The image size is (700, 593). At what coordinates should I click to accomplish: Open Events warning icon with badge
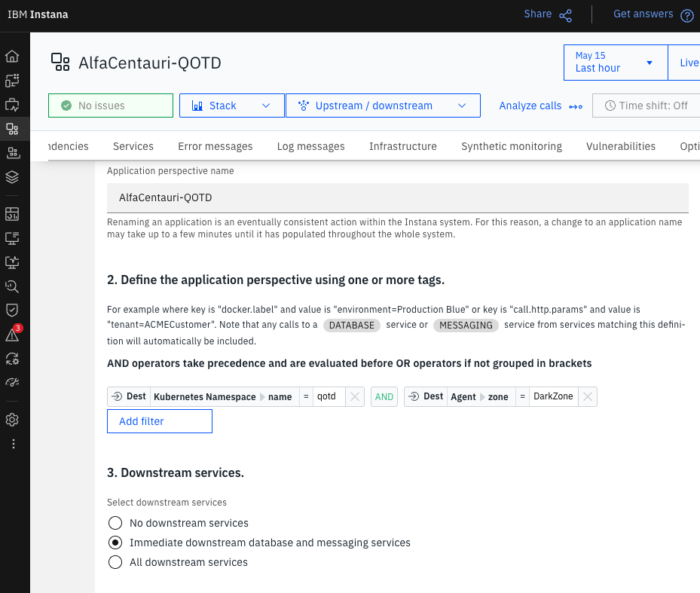(x=12, y=335)
